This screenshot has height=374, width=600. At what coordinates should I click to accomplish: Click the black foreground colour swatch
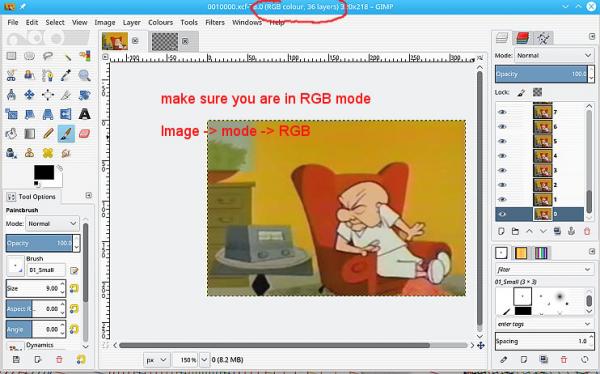(x=44, y=173)
